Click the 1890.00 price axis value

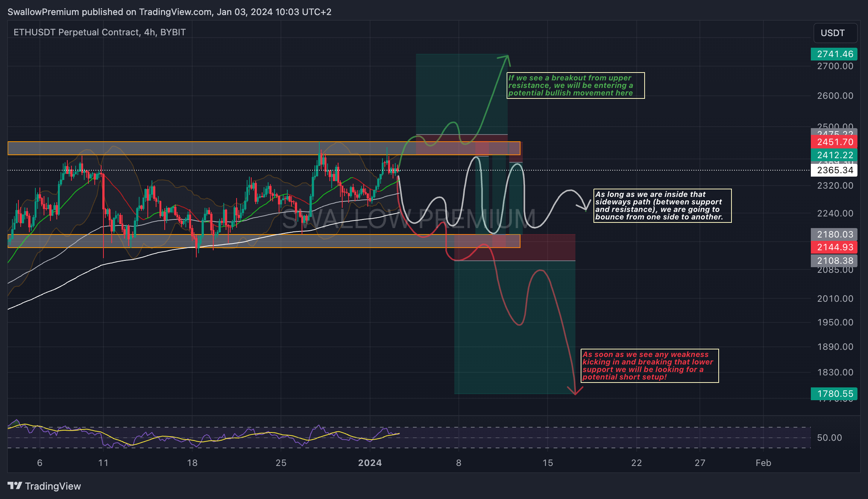pyautogui.click(x=835, y=347)
